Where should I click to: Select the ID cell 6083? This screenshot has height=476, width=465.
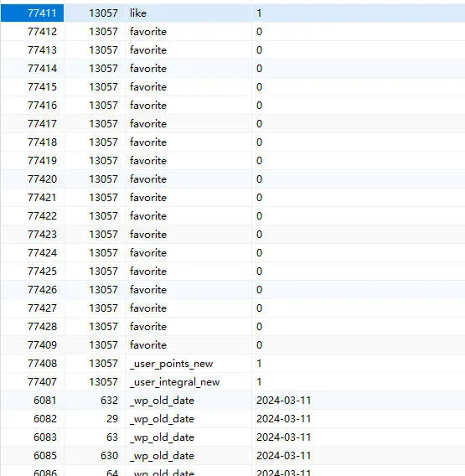(32, 437)
